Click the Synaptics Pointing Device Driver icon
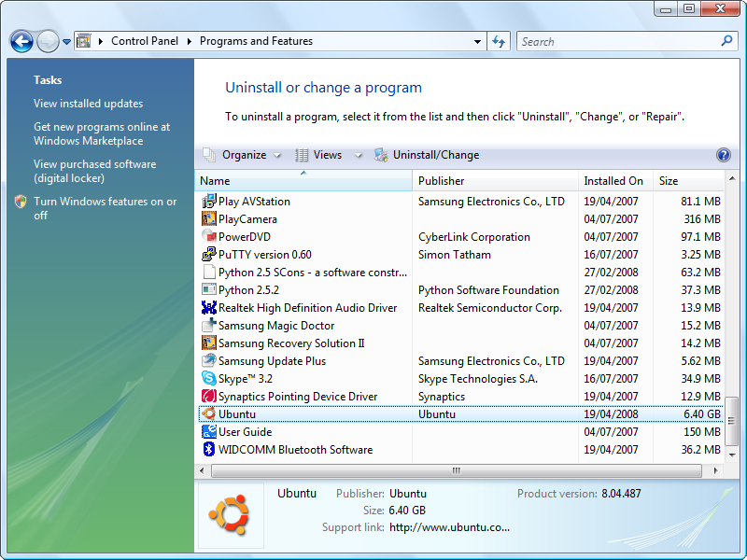This screenshot has height=560, width=747. pos(209,397)
